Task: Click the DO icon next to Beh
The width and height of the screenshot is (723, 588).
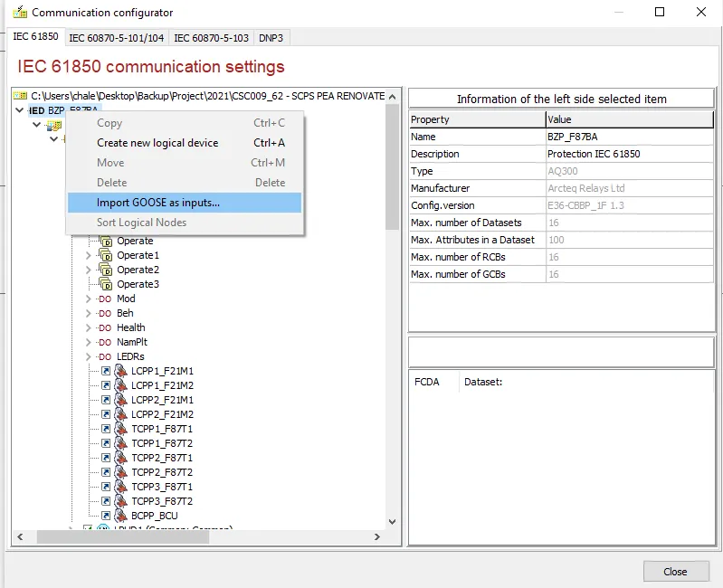Action: pyautogui.click(x=105, y=313)
